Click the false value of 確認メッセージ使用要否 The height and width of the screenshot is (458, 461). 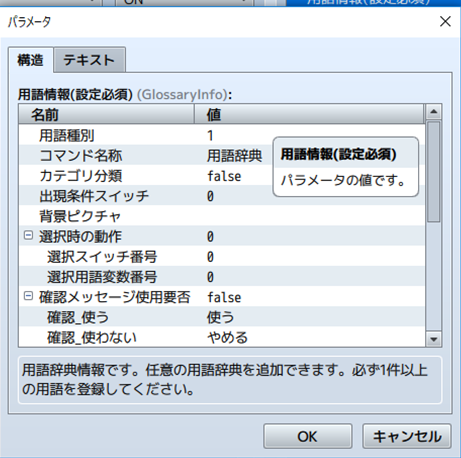click(x=224, y=297)
